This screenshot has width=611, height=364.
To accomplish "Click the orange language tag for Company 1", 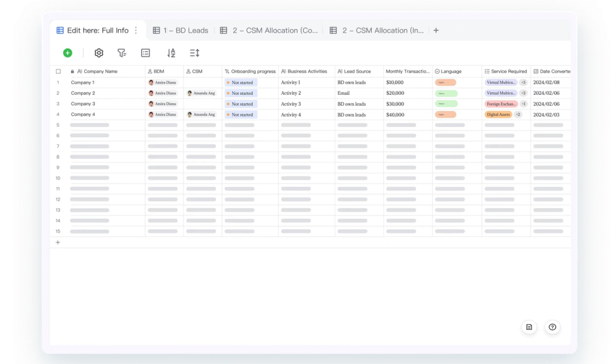I will point(445,82).
